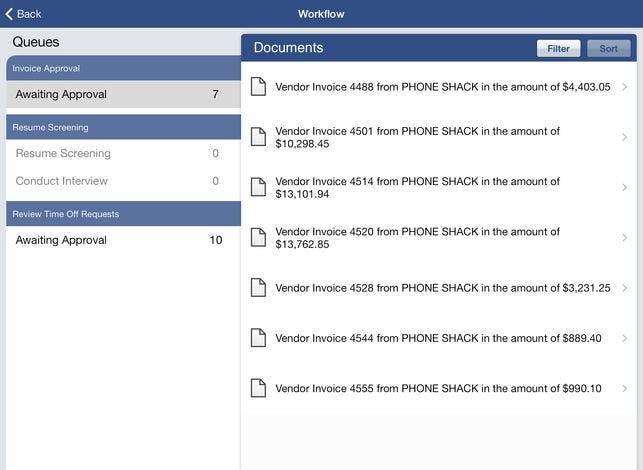The height and width of the screenshot is (470, 643).
Task: Open Vendor Invoice 4544 for $889.40
Action: 439,338
